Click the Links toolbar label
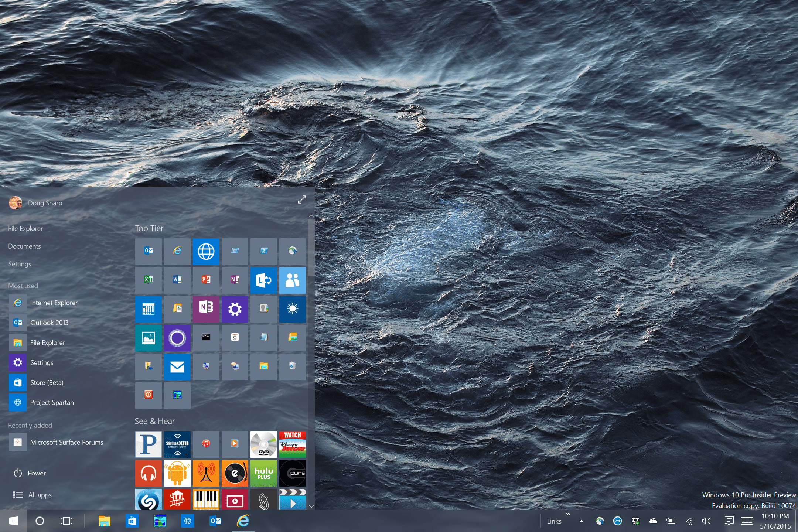The width and height of the screenshot is (798, 532). (x=554, y=521)
